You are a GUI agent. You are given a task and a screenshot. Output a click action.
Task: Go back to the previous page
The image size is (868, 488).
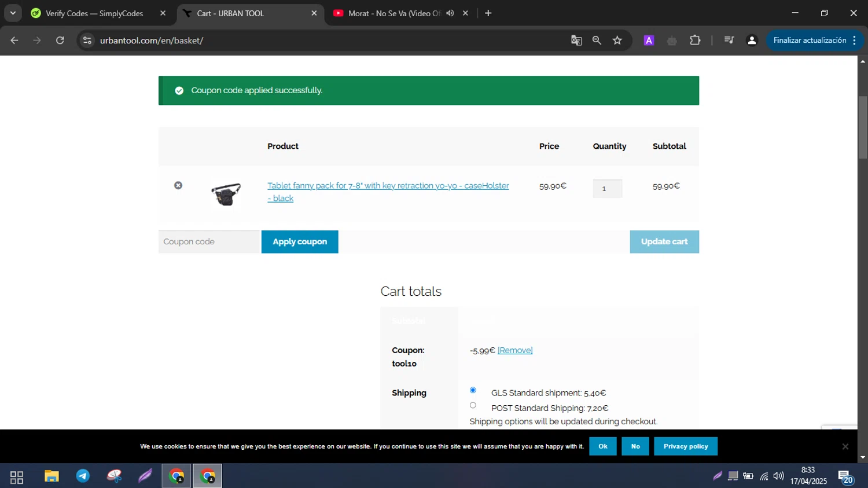point(14,41)
